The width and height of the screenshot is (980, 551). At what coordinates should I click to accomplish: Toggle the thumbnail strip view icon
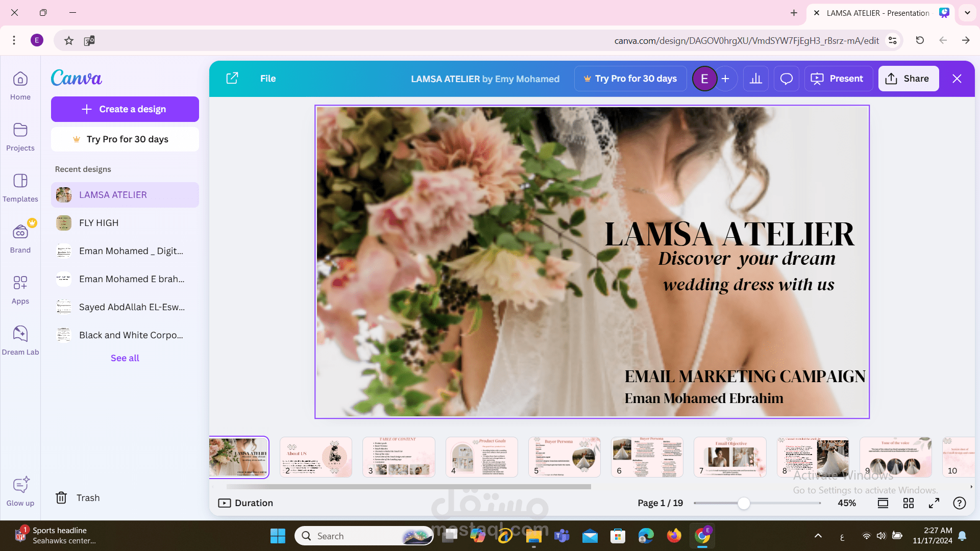pos(883,503)
